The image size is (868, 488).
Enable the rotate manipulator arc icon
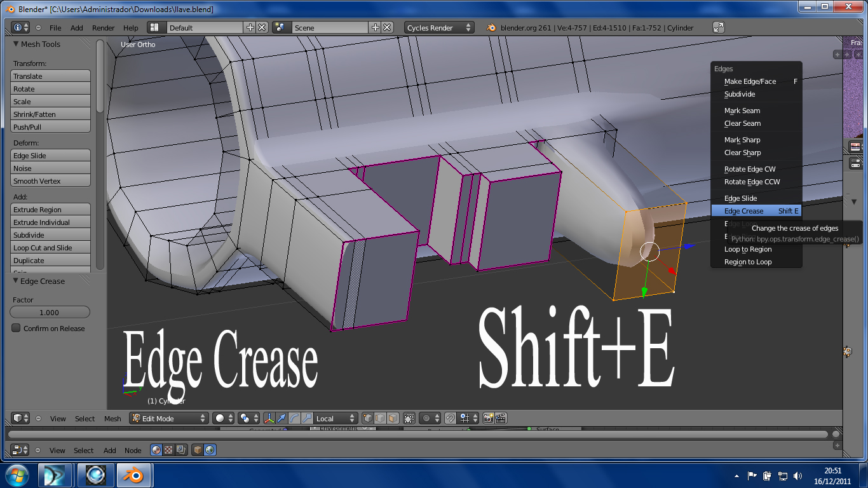coord(294,418)
